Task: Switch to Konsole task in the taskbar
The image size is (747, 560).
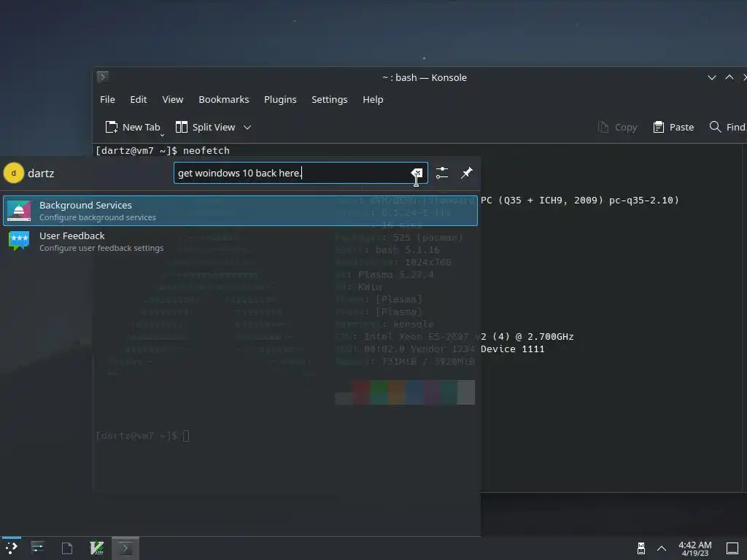Action: [x=125, y=548]
